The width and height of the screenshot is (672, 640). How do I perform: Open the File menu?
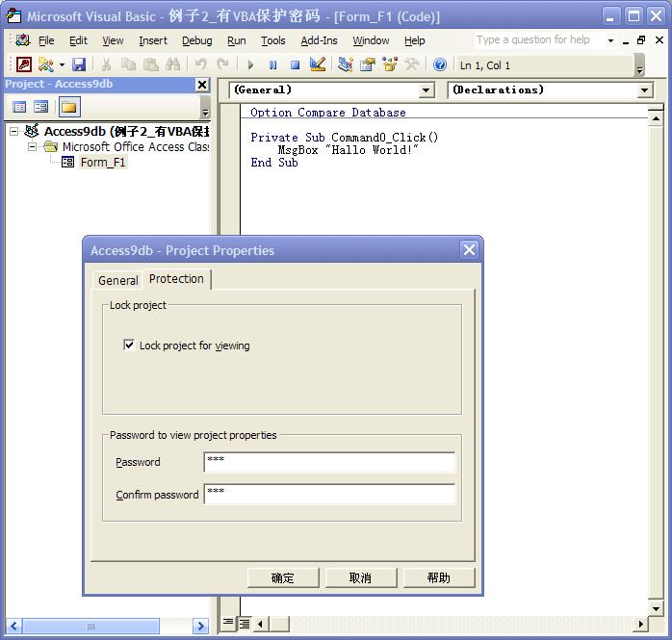pos(46,40)
